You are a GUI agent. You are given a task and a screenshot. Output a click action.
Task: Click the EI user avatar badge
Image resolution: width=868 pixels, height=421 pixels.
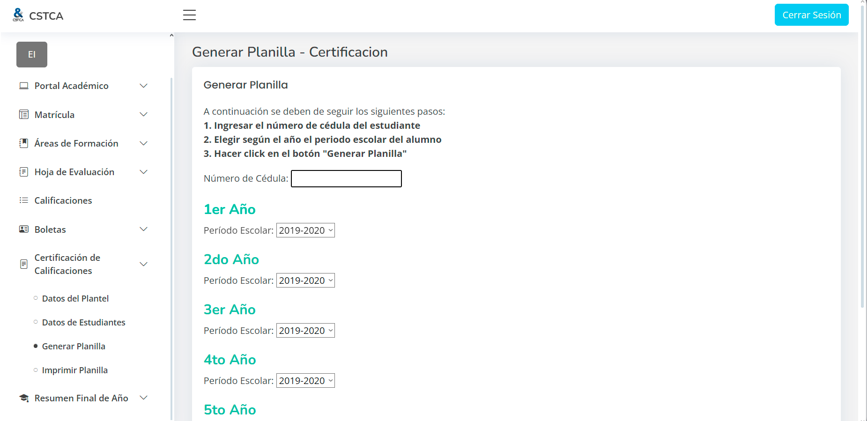(32, 54)
